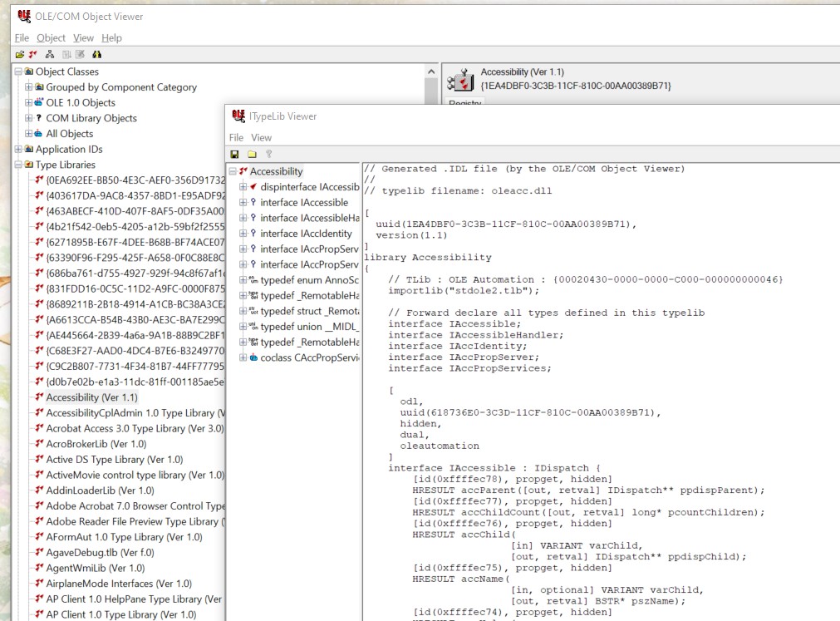Click the yellow folder icon in ITypeLib Viewer toolbar

click(252, 154)
